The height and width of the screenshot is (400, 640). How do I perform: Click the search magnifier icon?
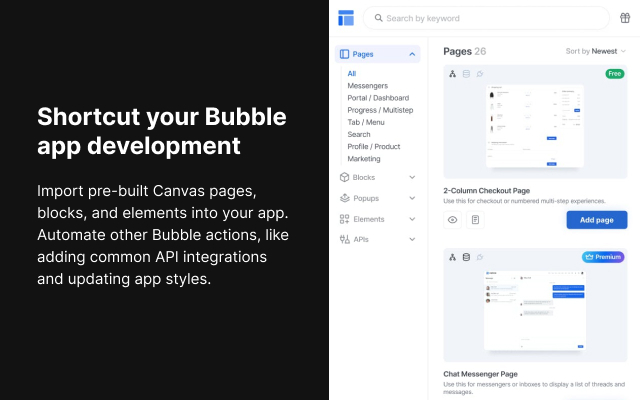click(x=378, y=18)
